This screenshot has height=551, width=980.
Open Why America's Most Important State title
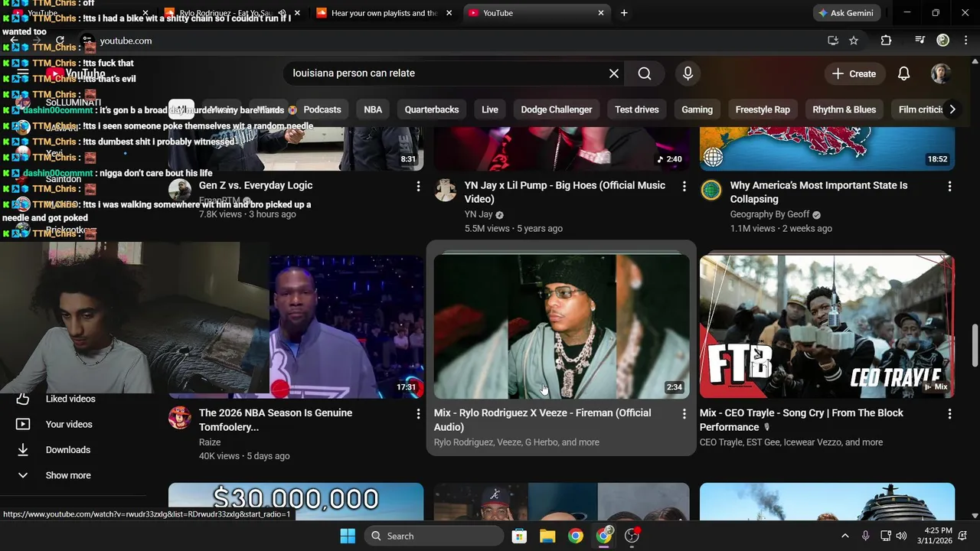[x=818, y=192]
